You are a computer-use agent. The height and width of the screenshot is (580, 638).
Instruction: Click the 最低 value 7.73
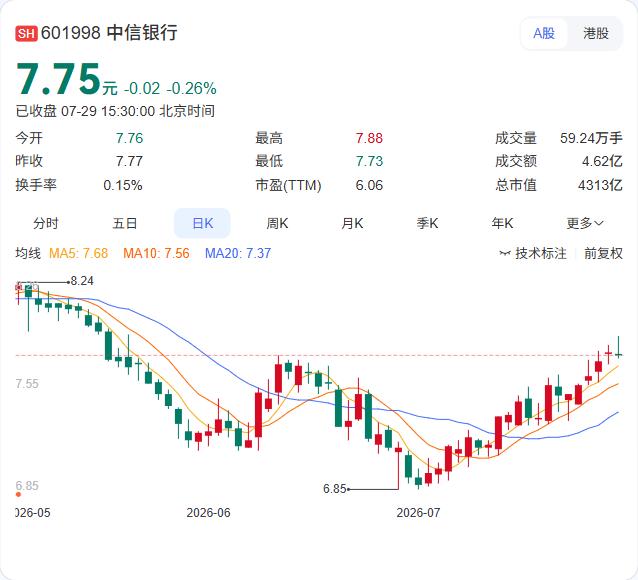[x=369, y=162]
